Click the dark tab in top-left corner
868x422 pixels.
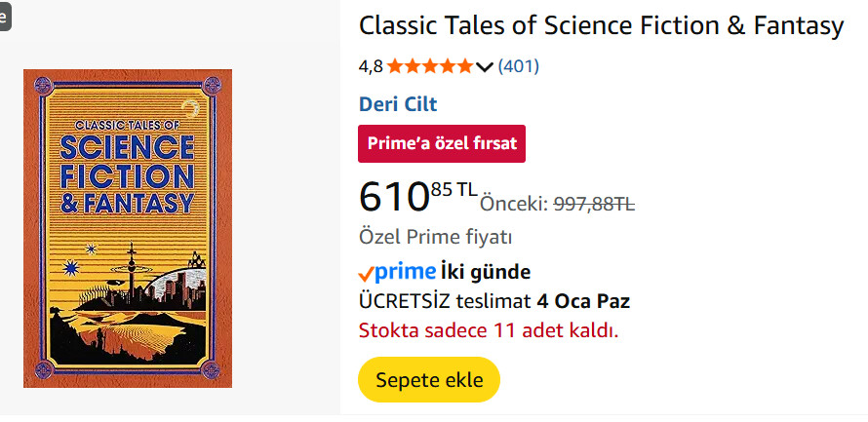(5, 15)
